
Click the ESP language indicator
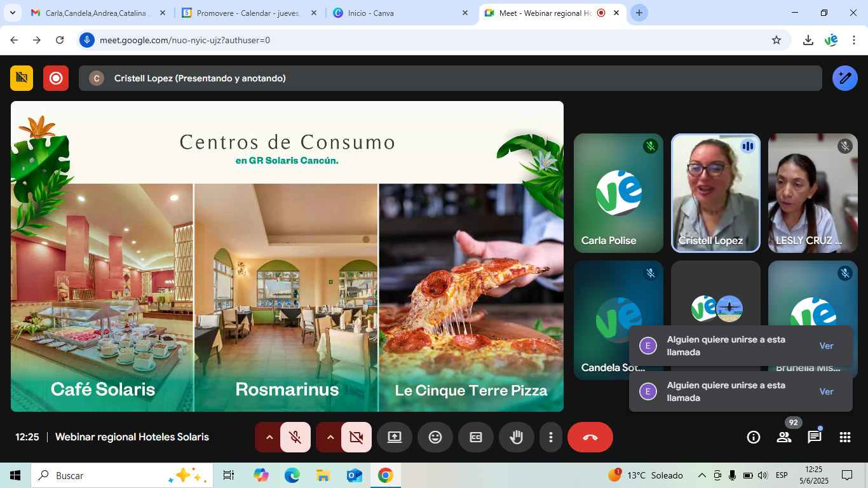point(782,475)
